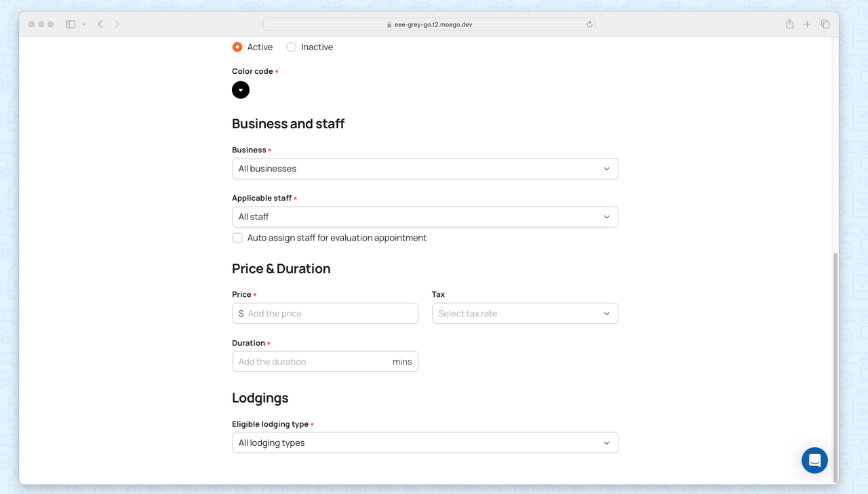Reload the page using the refresh icon
868x494 pixels.
(x=589, y=24)
